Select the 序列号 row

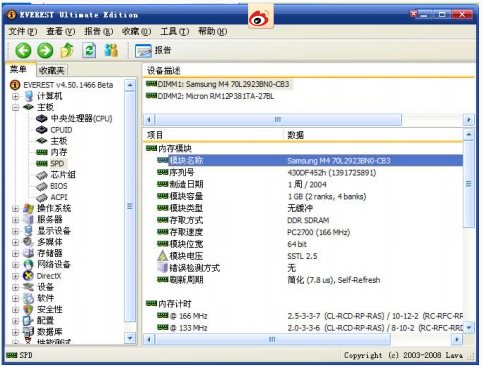coord(310,173)
